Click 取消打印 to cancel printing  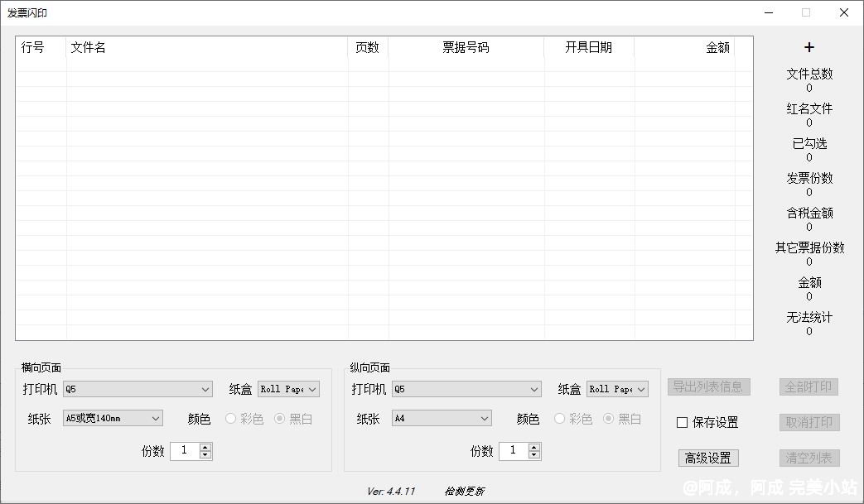tap(809, 422)
